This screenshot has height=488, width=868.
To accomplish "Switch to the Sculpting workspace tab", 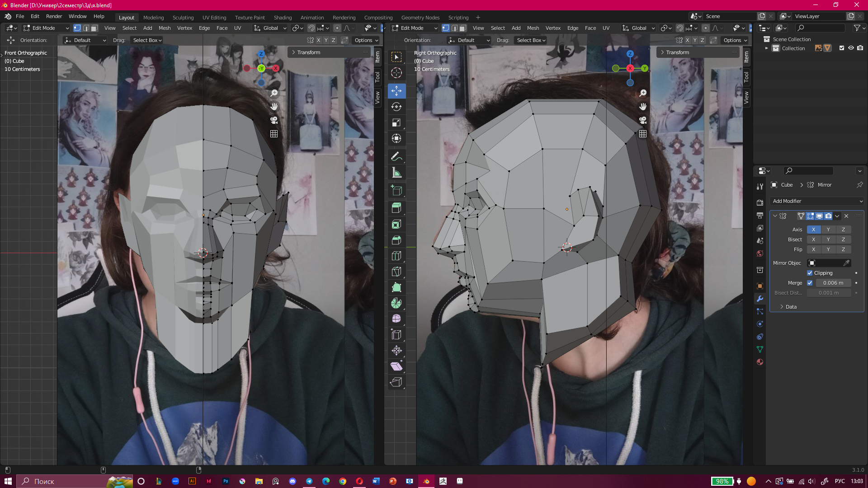I will coord(183,18).
